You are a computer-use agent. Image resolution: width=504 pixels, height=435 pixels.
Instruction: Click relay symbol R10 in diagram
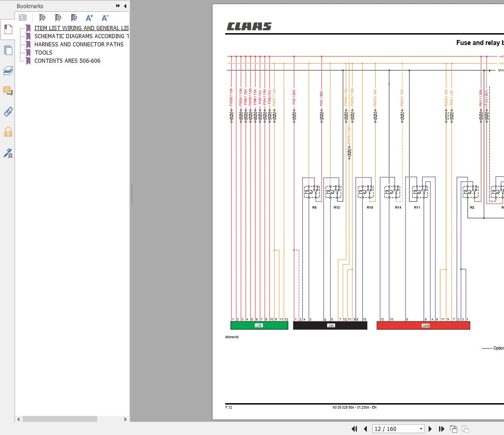366,192
